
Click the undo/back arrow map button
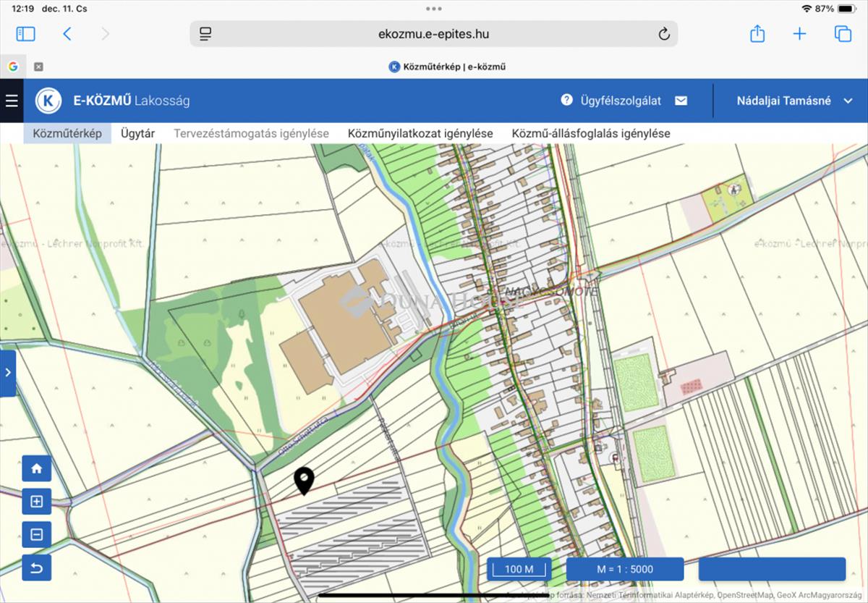coord(37,568)
